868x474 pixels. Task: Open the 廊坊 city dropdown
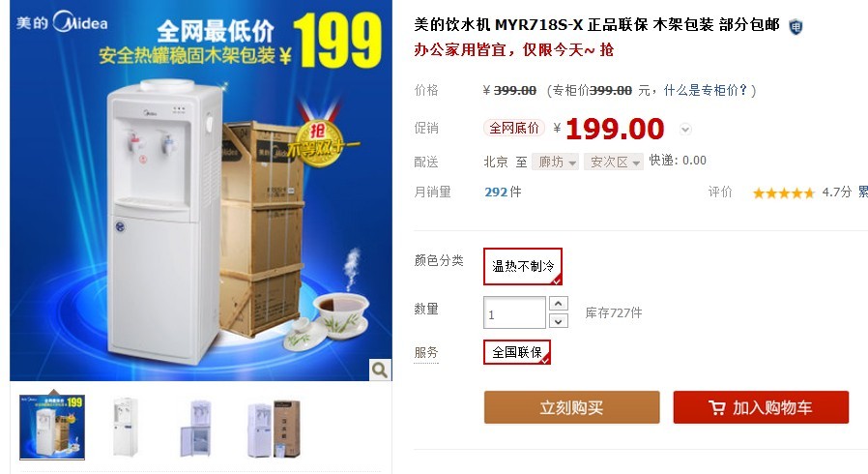pyautogui.click(x=555, y=162)
